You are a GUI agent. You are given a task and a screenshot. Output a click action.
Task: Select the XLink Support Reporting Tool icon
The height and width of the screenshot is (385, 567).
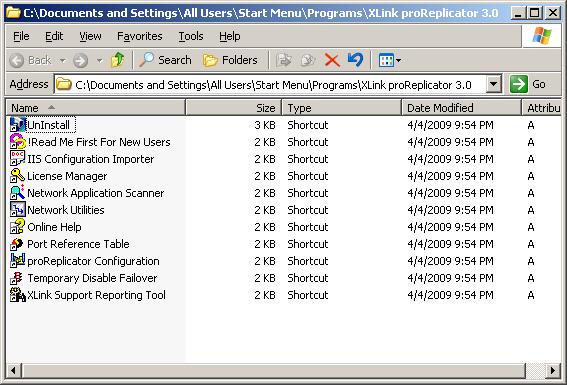[x=17, y=295]
